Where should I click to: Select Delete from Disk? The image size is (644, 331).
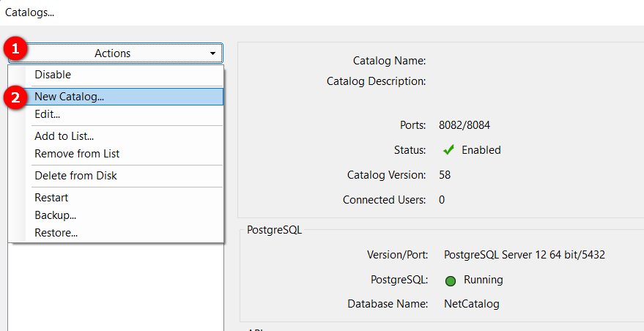75,176
